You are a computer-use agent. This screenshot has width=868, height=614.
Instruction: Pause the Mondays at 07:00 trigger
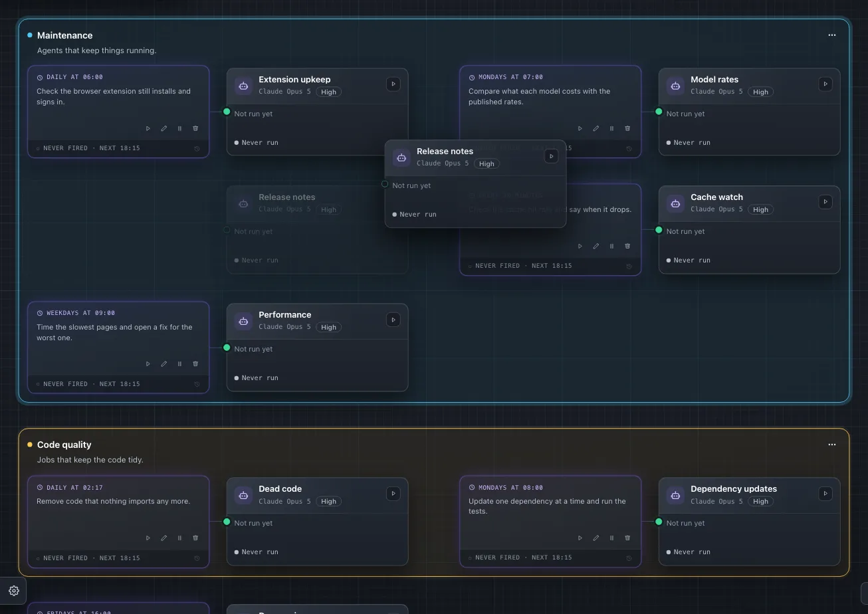[611, 128]
